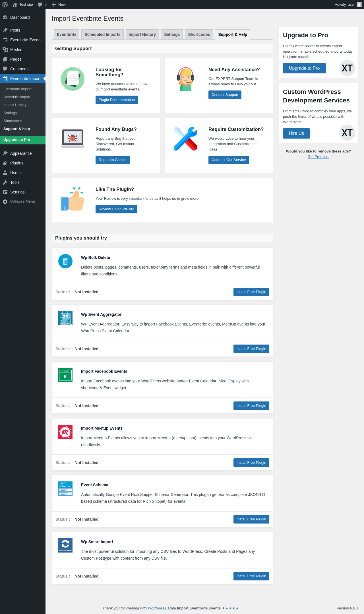Viewport: 364px width, 614px height.
Task: Click the Hire Us button
Action: (x=296, y=133)
